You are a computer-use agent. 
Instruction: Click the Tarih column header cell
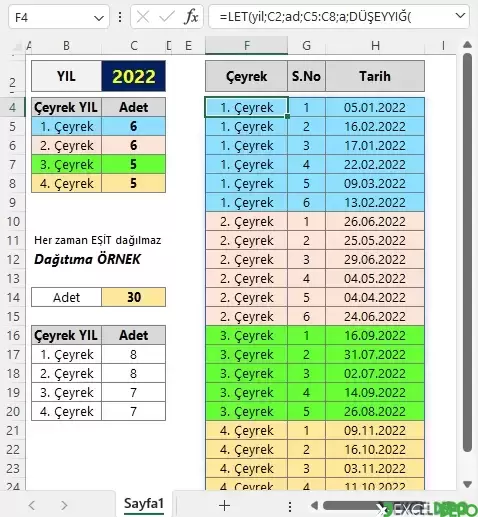[375, 76]
